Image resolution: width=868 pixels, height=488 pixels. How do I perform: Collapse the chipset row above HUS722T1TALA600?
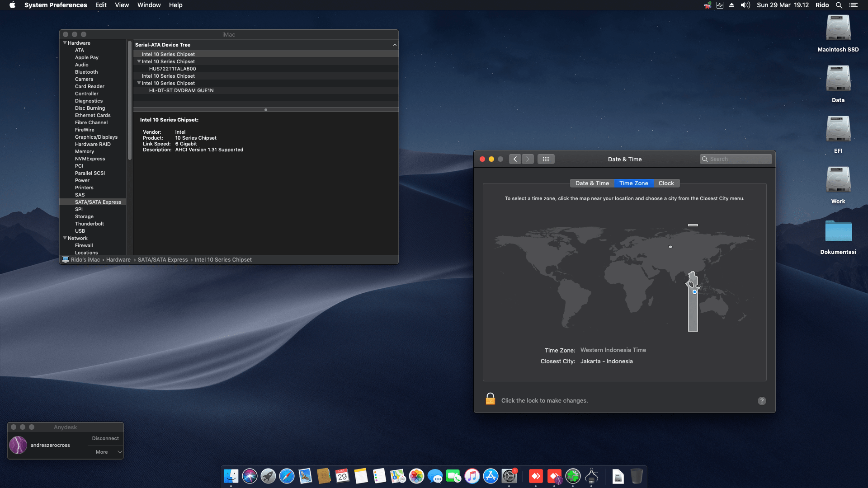click(139, 61)
